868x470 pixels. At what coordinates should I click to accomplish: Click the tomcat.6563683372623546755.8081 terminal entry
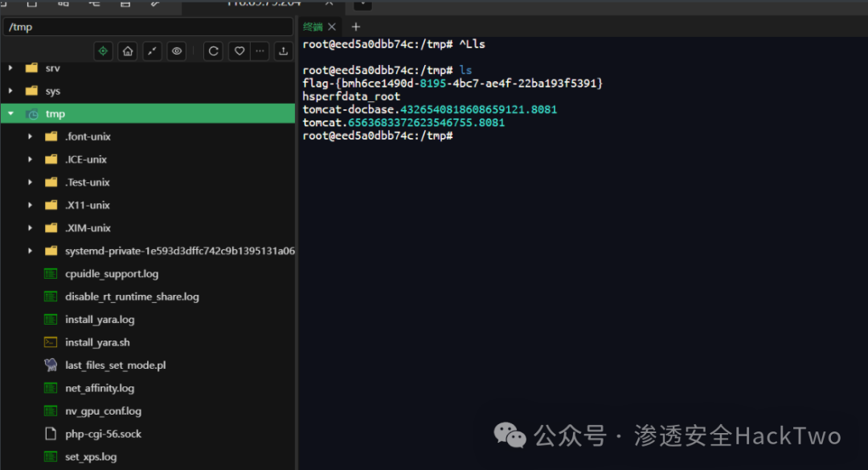click(403, 123)
